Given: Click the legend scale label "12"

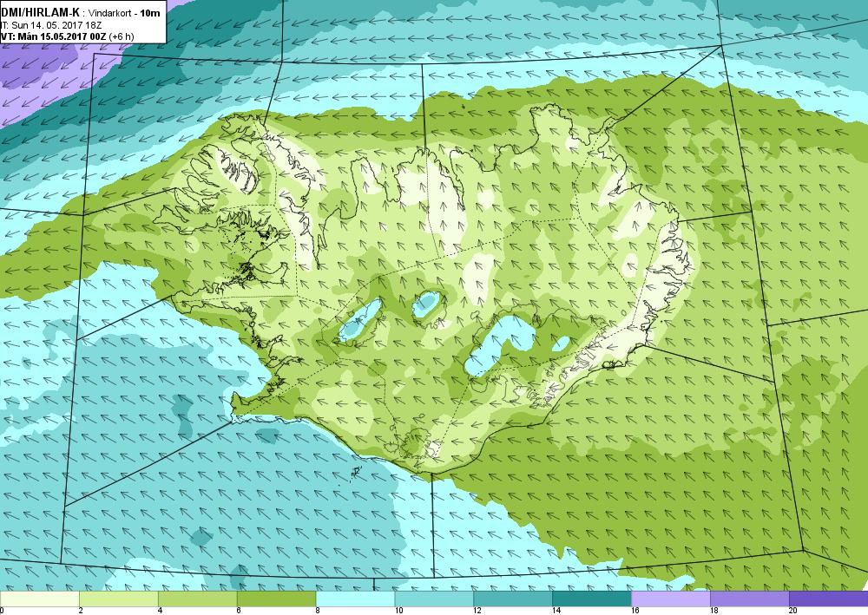Looking at the screenshot, I should [x=477, y=611].
